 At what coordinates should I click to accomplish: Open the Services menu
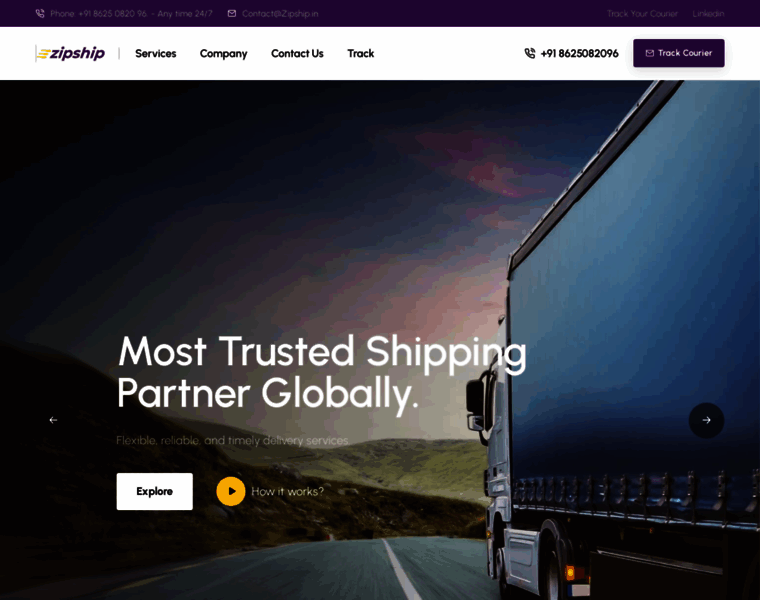click(x=156, y=53)
